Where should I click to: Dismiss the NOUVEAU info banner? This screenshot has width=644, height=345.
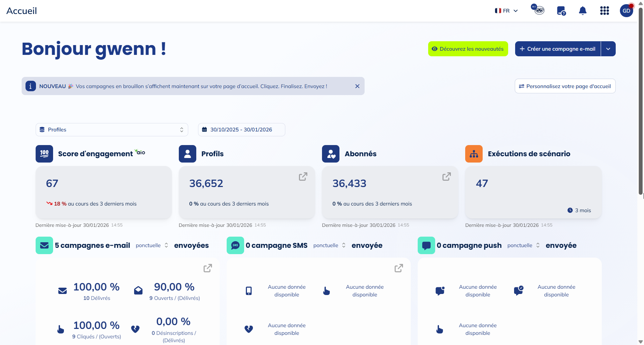click(x=357, y=86)
